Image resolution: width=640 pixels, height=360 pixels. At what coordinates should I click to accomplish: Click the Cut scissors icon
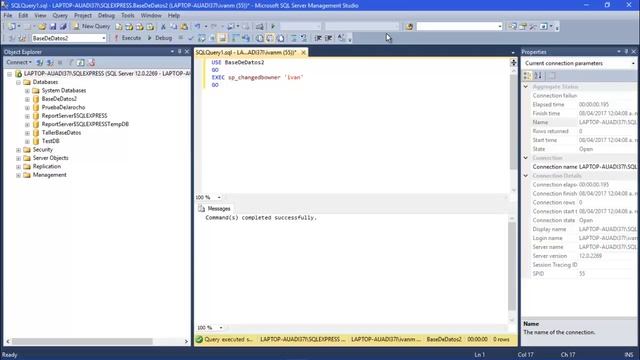click(x=163, y=27)
